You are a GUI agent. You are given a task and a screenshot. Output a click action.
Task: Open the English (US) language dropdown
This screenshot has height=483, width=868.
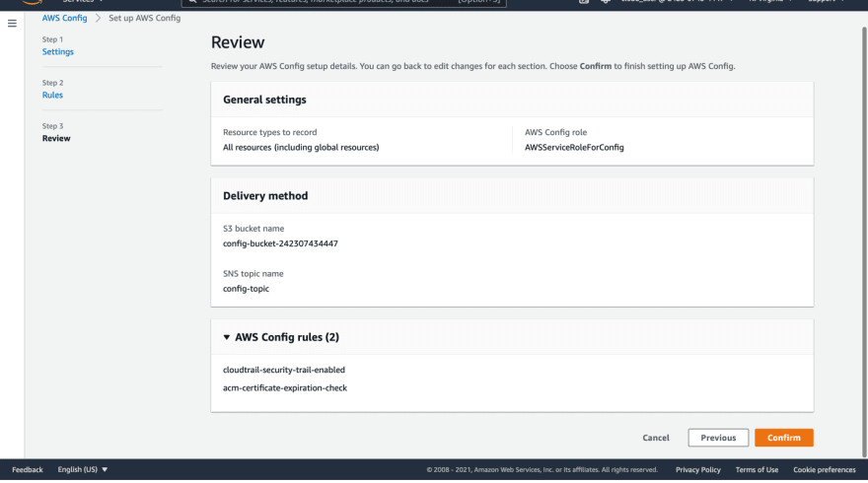pos(83,469)
